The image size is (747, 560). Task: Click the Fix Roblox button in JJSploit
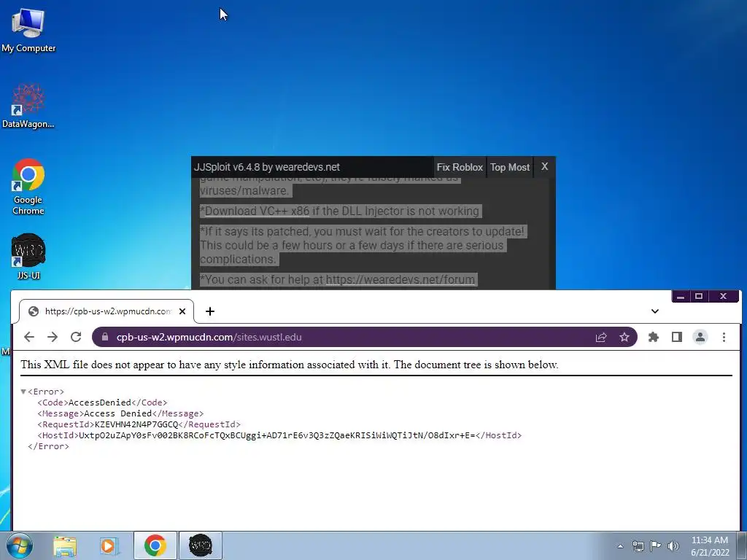[x=460, y=167]
